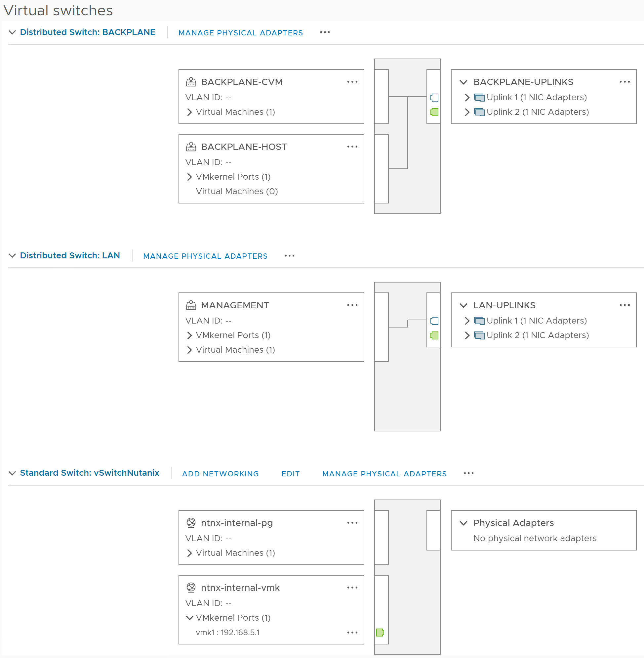The image size is (644, 658).
Task: Click Manage Physical Adapters for BACKPLANE switch
Action: point(240,33)
